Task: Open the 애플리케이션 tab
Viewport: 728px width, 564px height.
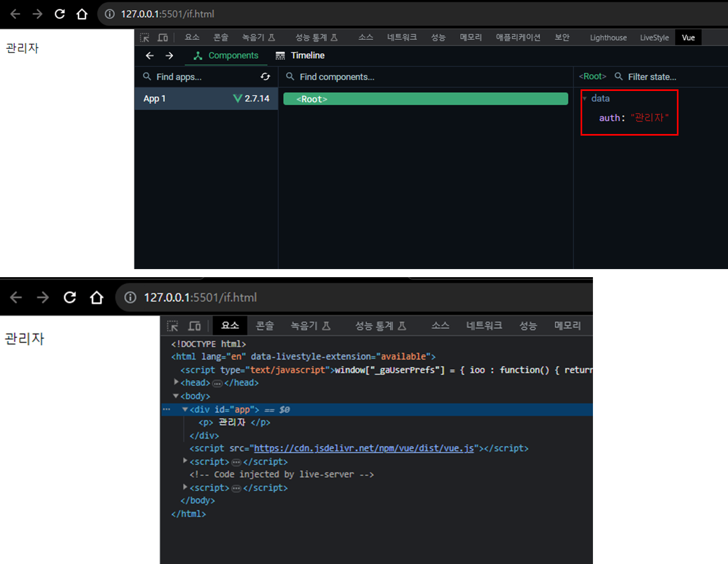Action: point(518,37)
